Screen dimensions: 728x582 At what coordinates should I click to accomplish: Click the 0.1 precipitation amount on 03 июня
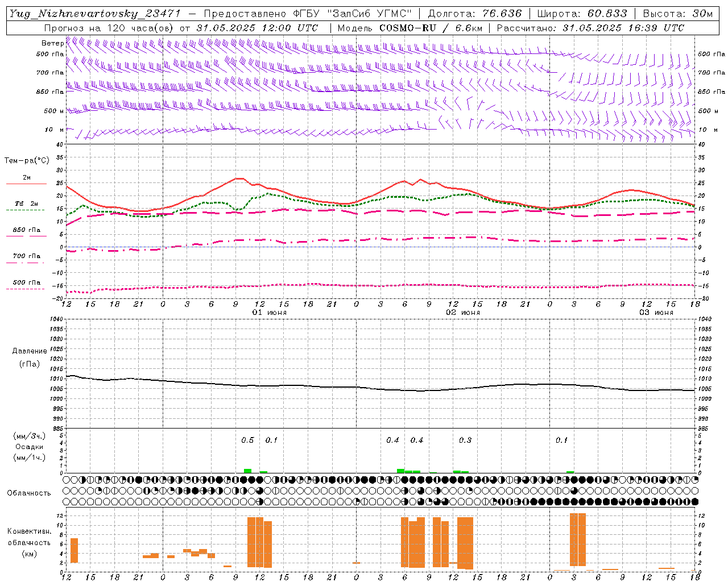[562, 440]
